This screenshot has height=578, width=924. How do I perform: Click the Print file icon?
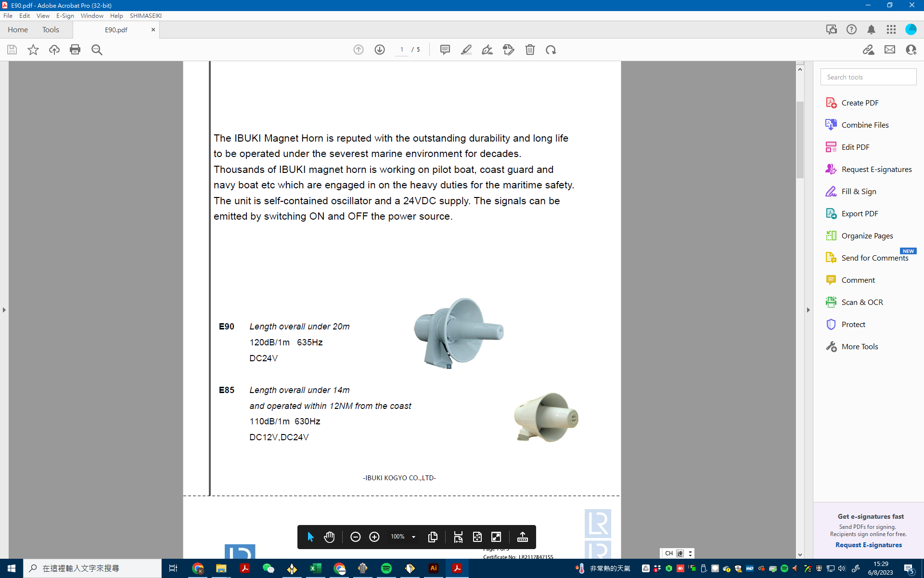coord(75,50)
